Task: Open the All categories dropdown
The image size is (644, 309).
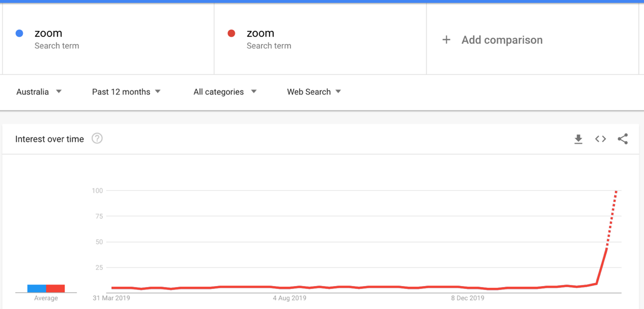Action: (225, 92)
